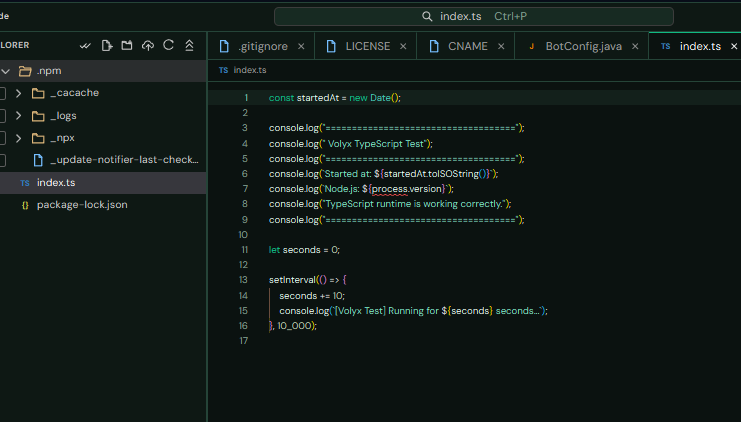The image size is (741, 422).
Task: Click the double-check select all icon
Action: pos(86,45)
